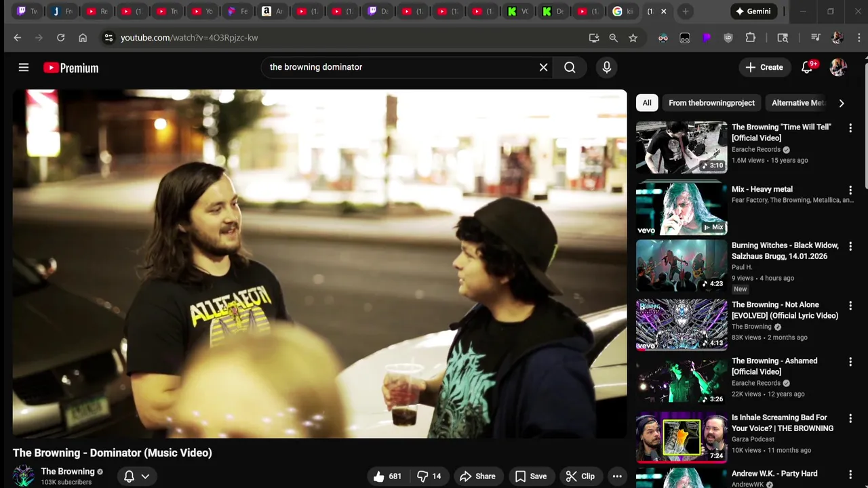Go to YouTube Premium home logo
This screenshot has width=868, height=488.
coord(71,68)
